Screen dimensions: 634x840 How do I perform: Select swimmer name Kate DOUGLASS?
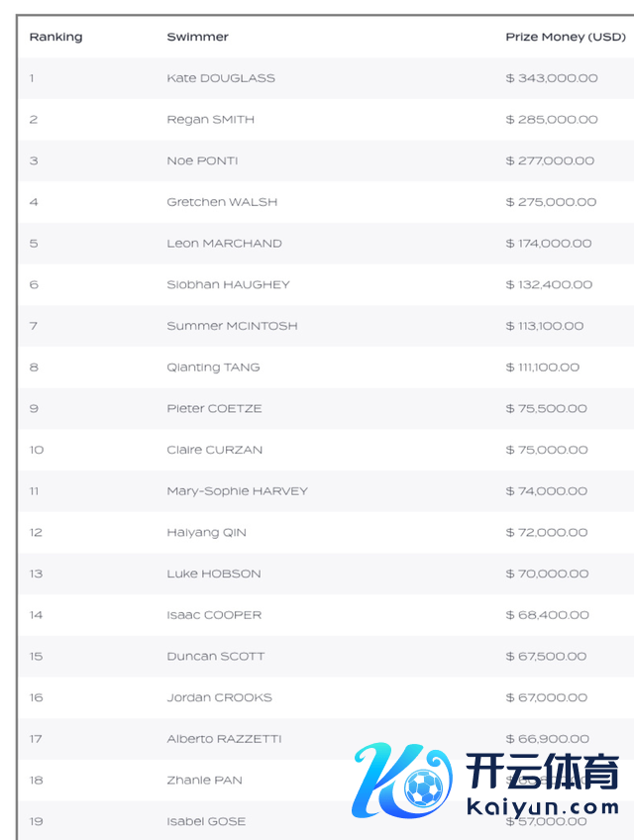pos(221,78)
